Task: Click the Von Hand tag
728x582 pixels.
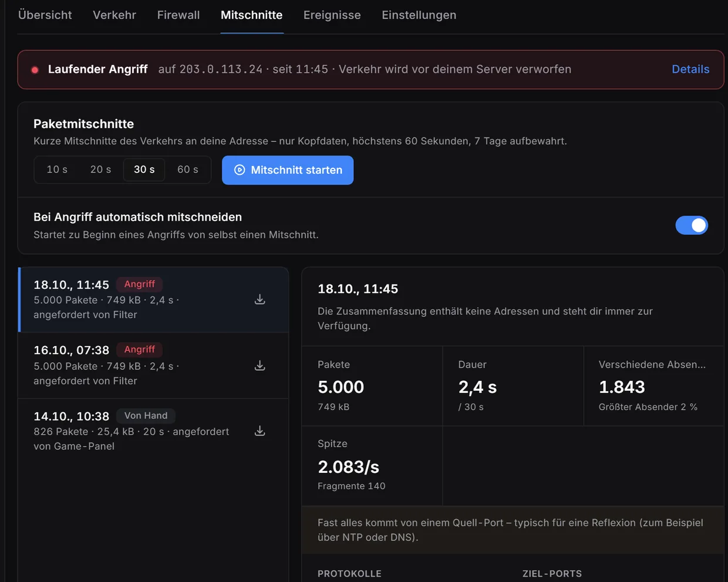Action: tap(146, 415)
